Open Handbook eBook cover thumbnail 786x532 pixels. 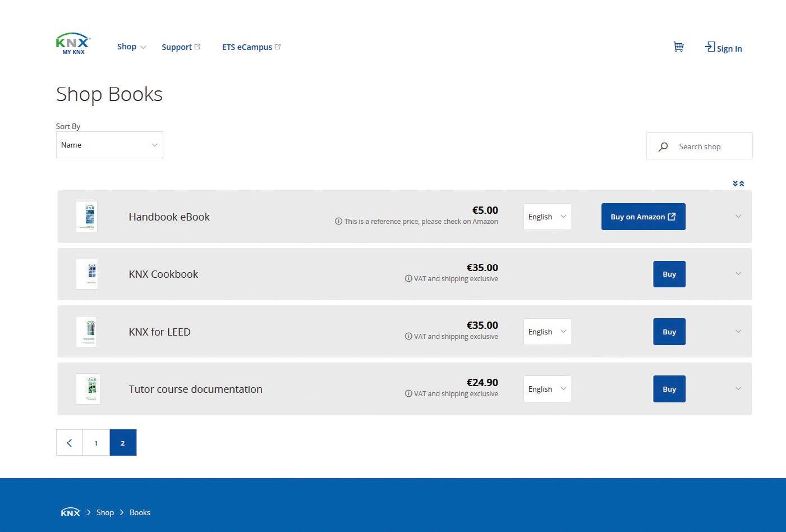(87, 217)
